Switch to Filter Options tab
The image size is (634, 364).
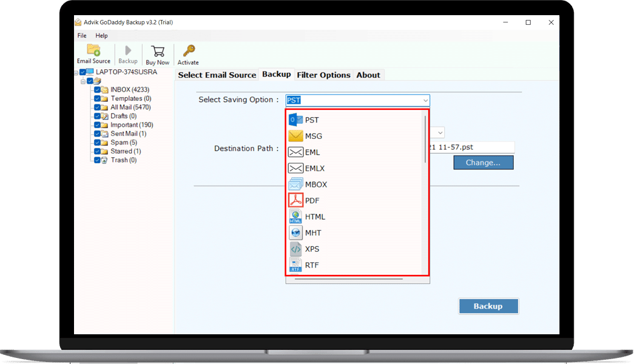tap(323, 75)
